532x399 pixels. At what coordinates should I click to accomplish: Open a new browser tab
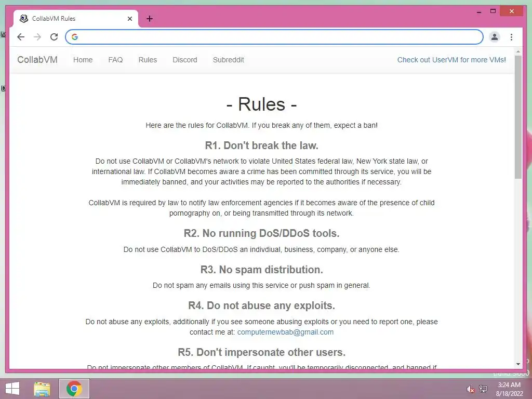(x=150, y=19)
